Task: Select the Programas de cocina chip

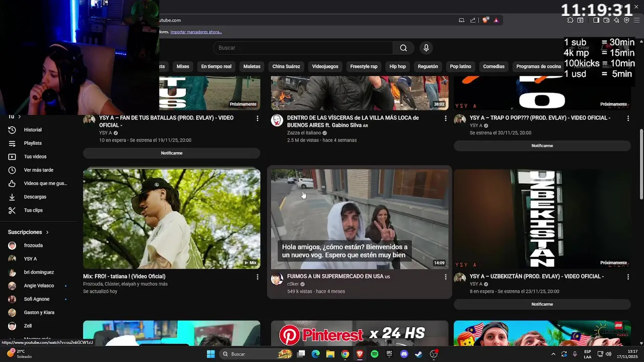Action: point(538,66)
